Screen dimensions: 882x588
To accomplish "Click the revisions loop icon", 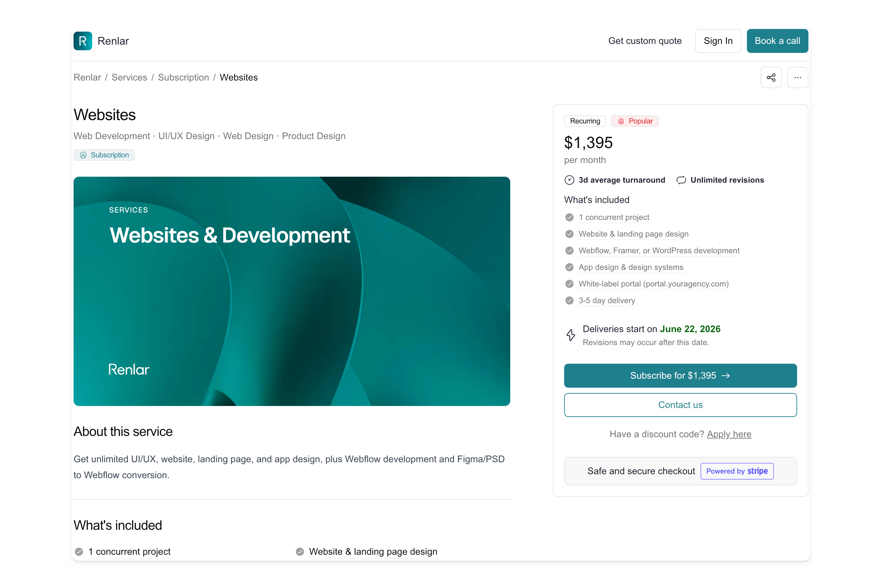I will pyautogui.click(x=681, y=180).
